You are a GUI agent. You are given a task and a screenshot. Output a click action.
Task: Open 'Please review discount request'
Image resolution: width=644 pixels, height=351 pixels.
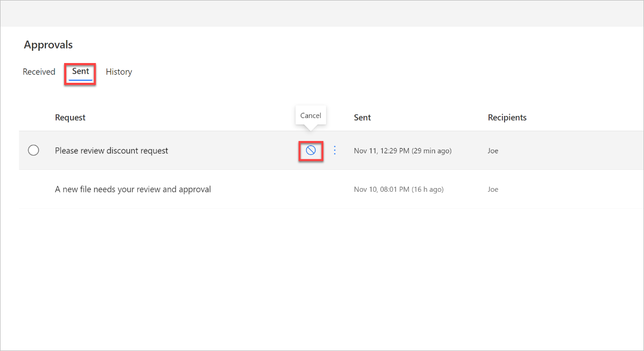[112, 151]
